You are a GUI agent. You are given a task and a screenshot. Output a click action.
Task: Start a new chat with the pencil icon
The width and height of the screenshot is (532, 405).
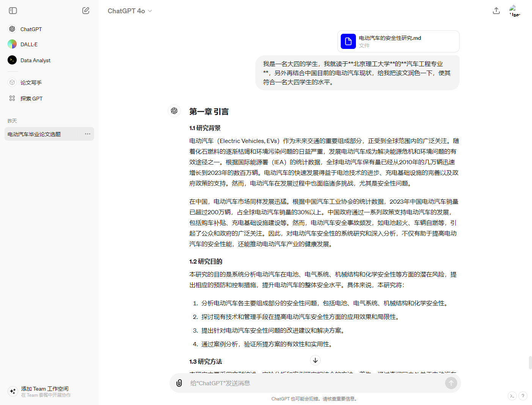[86, 11]
